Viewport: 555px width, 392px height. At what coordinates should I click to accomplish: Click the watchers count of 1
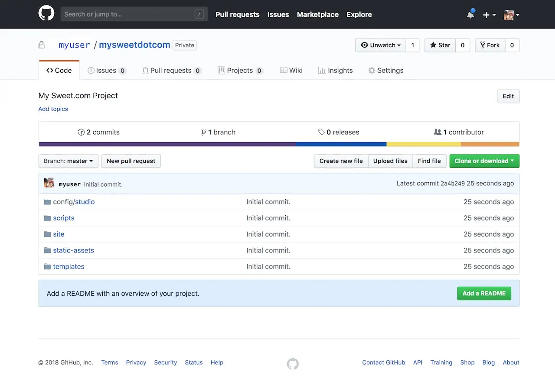point(412,45)
